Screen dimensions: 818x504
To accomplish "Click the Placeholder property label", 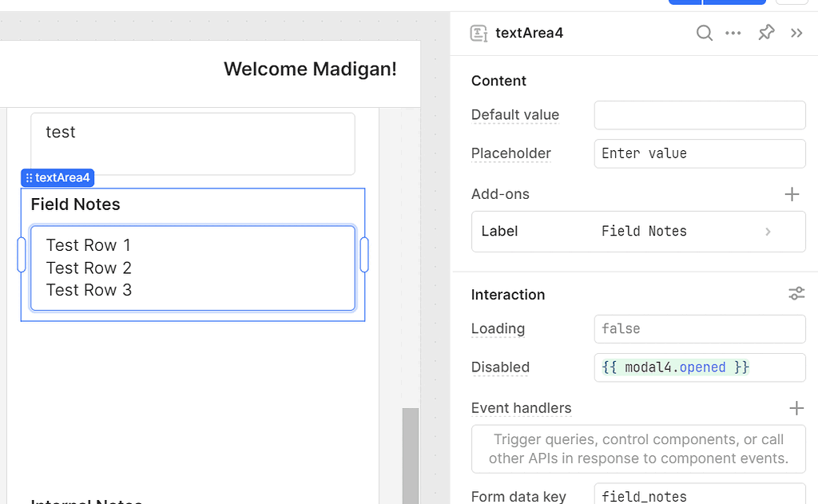I will click(510, 153).
